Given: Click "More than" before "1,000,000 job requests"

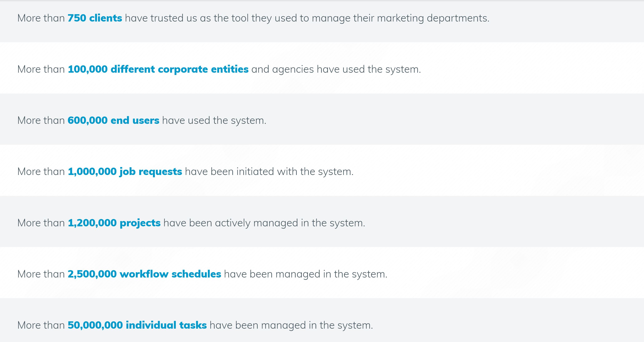Looking at the screenshot, I should pos(41,172).
